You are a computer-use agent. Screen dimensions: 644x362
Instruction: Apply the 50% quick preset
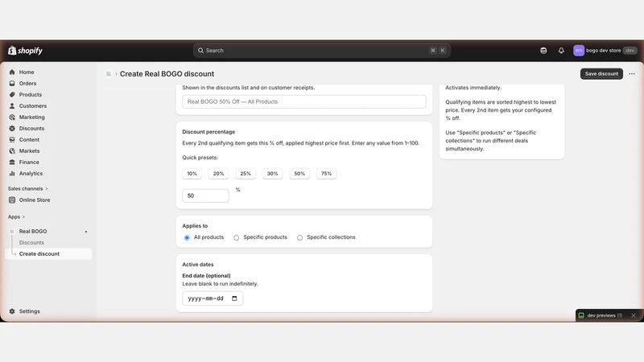[299, 174]
